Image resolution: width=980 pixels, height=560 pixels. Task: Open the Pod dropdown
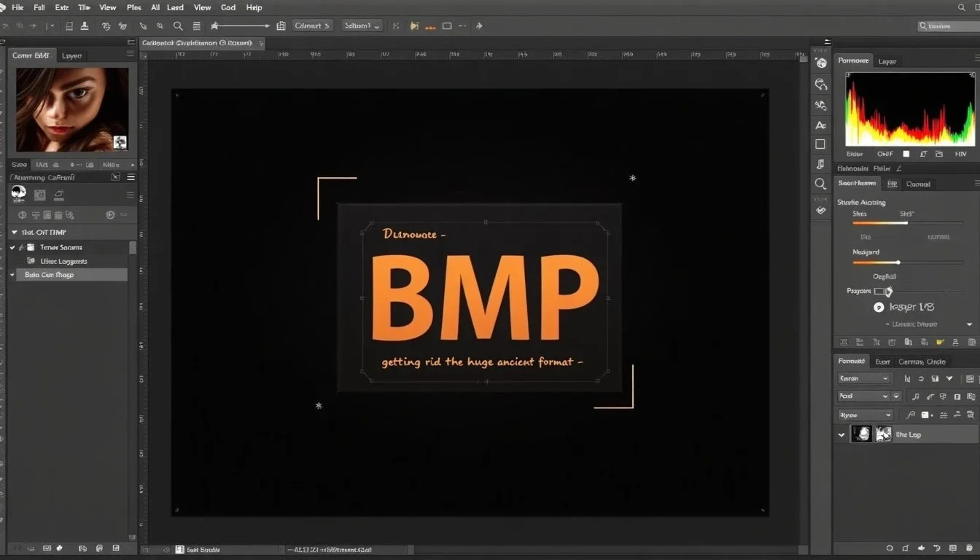863,396
